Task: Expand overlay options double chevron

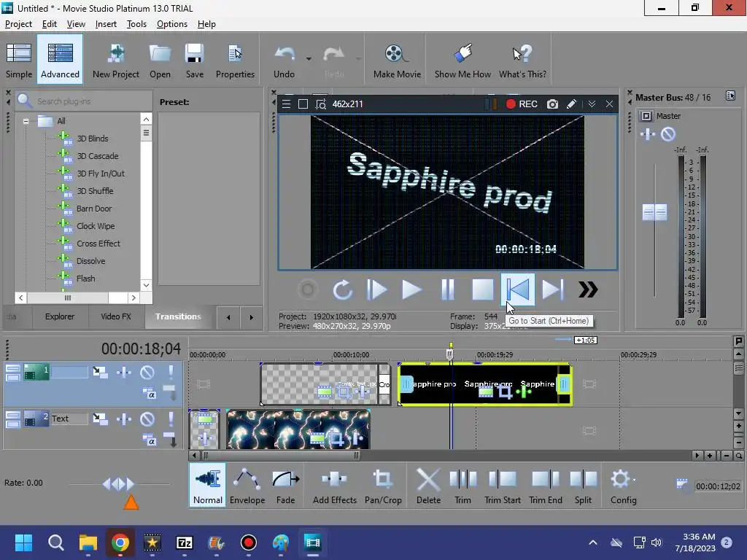Action: tap(592, 104)
